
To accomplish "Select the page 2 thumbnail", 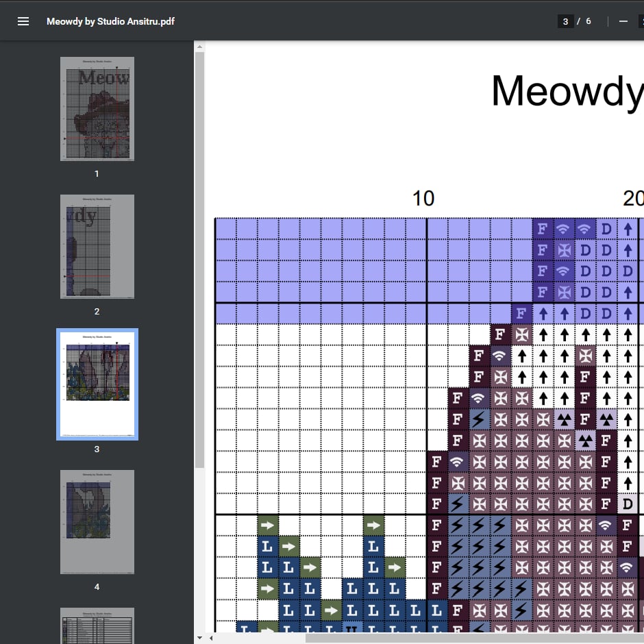I will point(97,247).
